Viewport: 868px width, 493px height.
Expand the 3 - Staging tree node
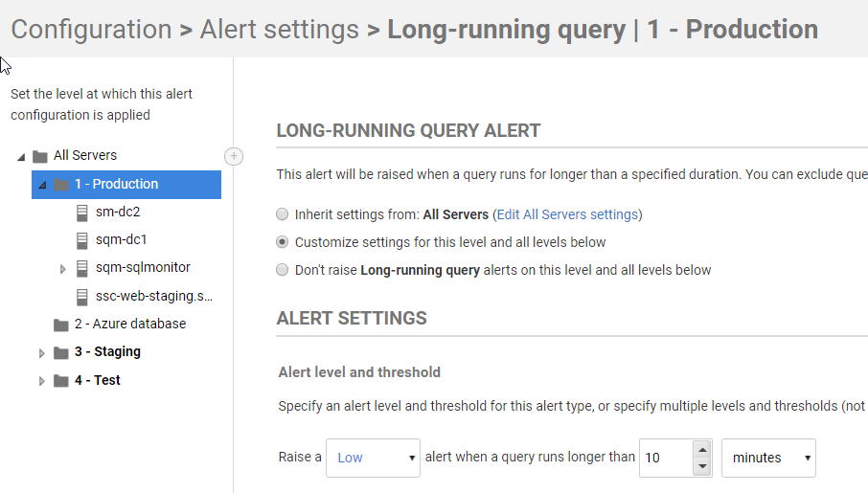pos(41,353)
